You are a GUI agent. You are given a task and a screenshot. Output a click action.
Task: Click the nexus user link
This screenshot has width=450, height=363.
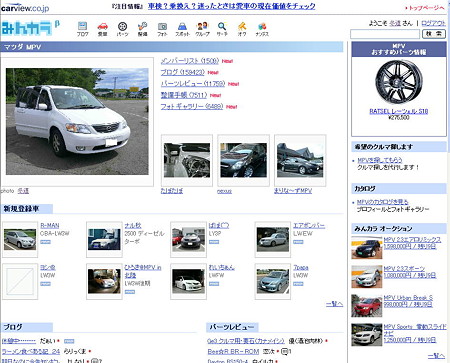(x=224, y=191)
